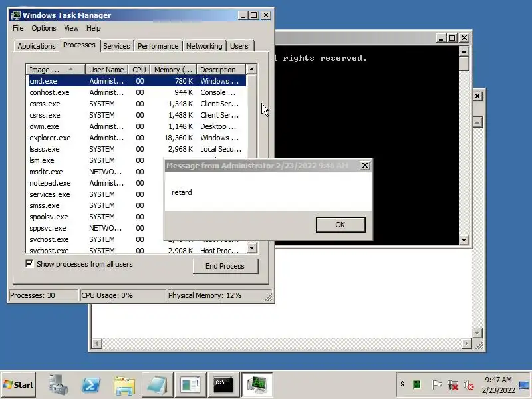Open Windows Explorer folder taskbar icon
The height and width of the screenshot is (399, 532).
tap(124, 385)
